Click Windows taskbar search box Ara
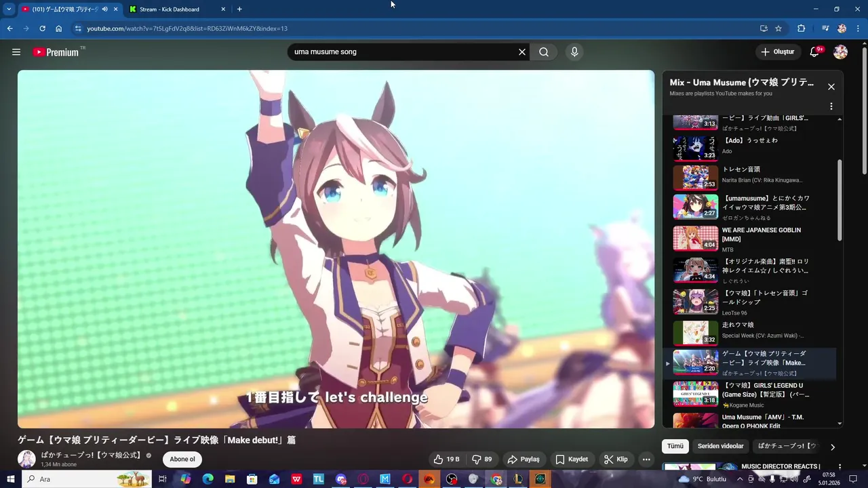 (x=87, y=479)
